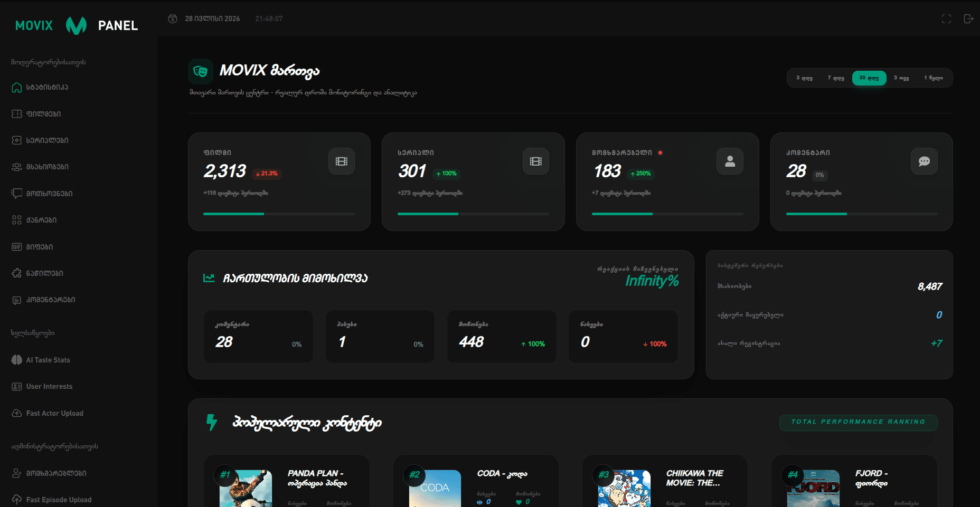Click progress bar in სერიალი card
This screenshot has height=507, width=980.
[x=474, y=214]
